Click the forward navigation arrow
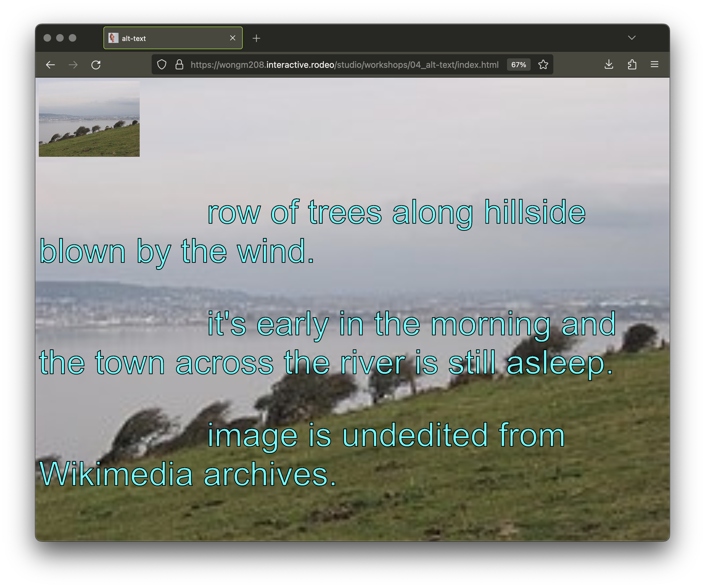The image size is (705, 588). (x=73, y=65)
